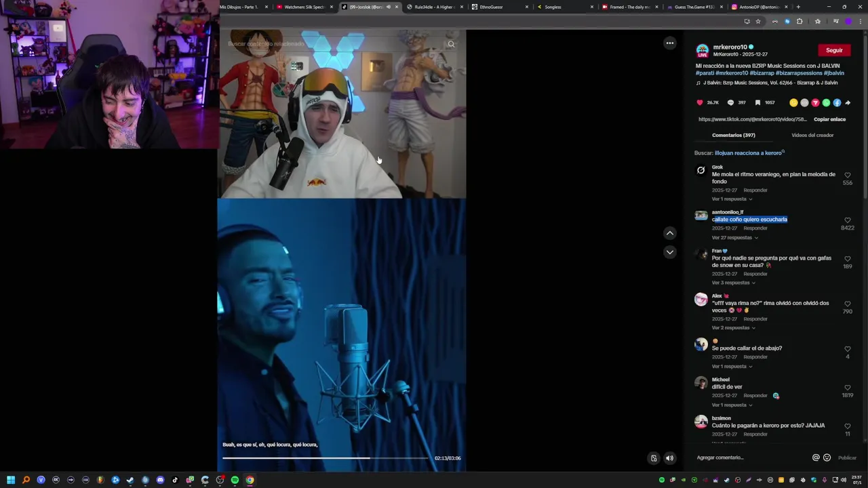Expand 'Ver 2 respuestas' under Alex's comment
Viewport: 868px width, 488px height.
pos(733,328)
